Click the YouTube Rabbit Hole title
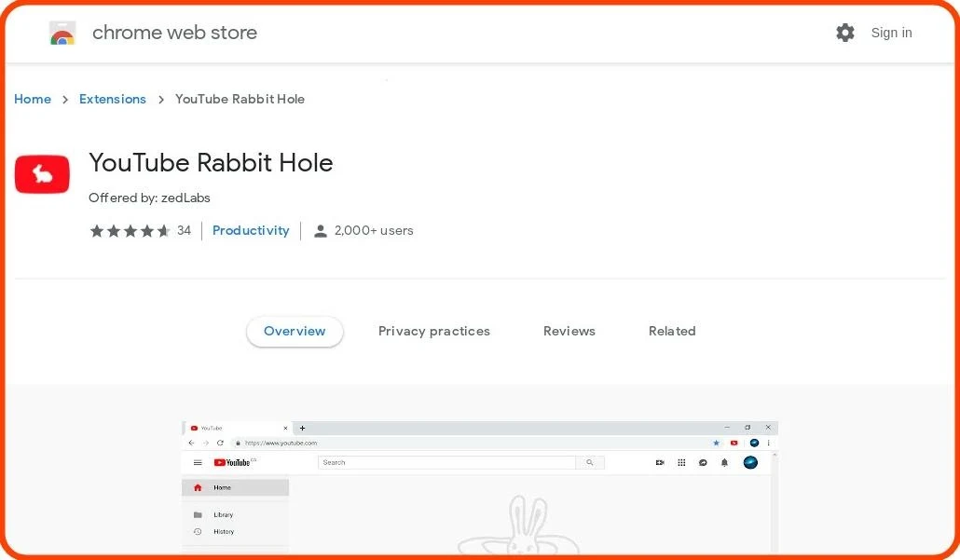Image resolution: width=960 pixels, height=560 pixels. pyautogui.click(x=211, y=163)
